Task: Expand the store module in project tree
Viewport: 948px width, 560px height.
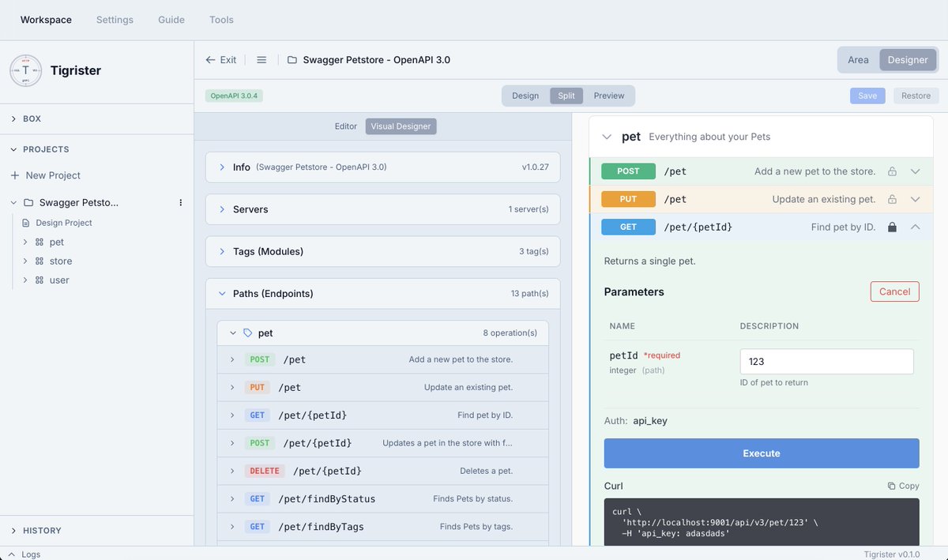Action: coord(25,261)
